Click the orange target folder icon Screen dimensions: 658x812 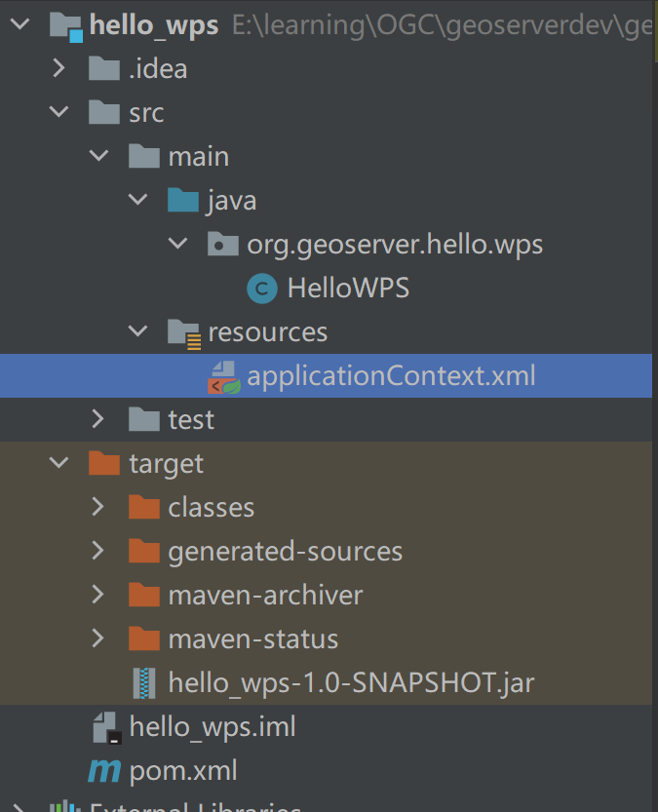[104, 463]
